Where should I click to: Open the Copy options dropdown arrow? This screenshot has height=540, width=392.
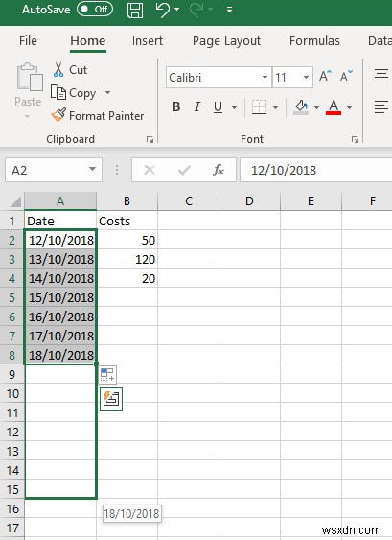(x=107, y=92)
